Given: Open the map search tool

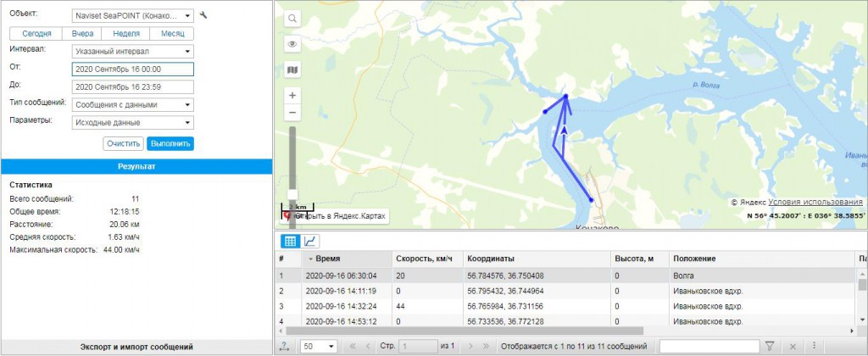Looking at the screenshot, I should (x=292, y=19).
